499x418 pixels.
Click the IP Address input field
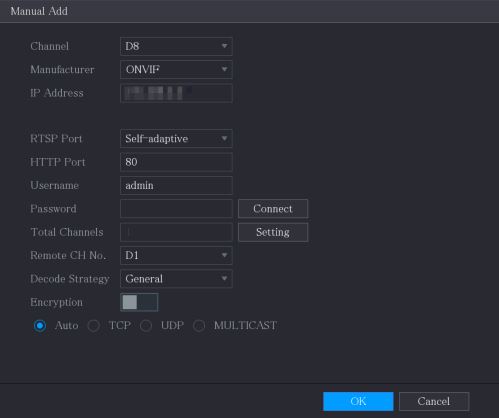(x=176, y=93)
